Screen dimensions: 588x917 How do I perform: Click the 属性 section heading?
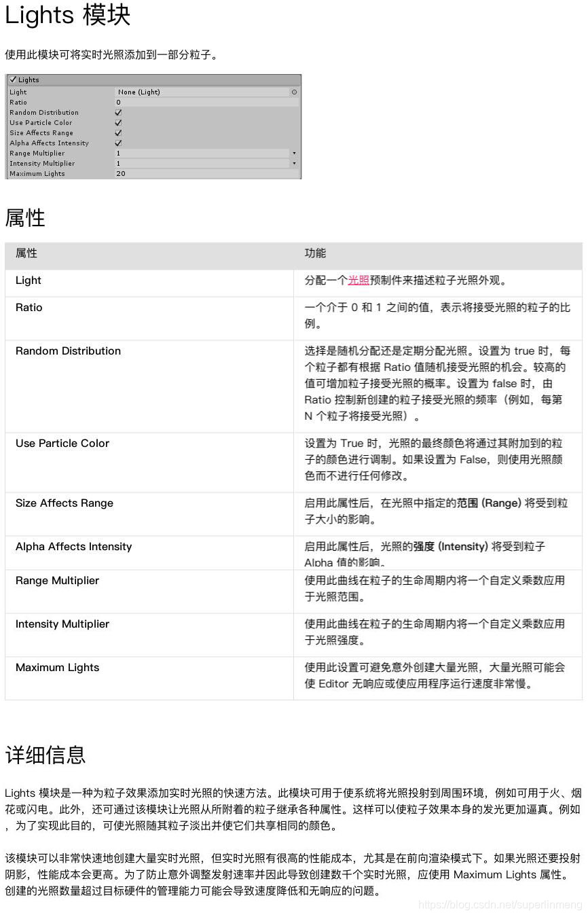pos(25,218)
